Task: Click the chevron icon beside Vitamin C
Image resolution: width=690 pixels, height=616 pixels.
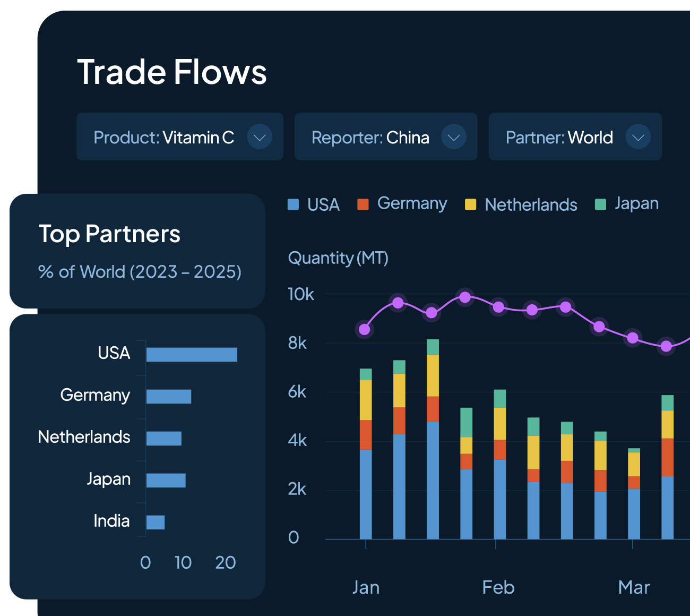Action: pos(260,138)
